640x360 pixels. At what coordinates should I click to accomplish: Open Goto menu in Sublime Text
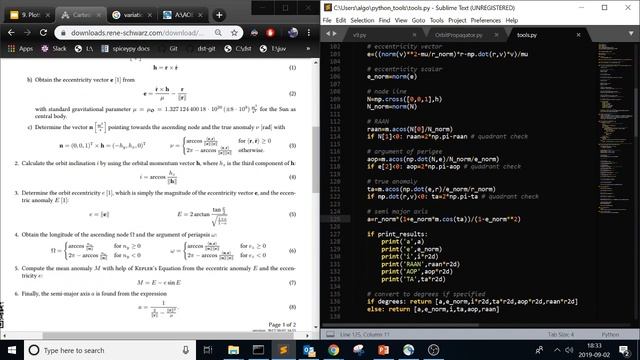(x=418, y=20)
